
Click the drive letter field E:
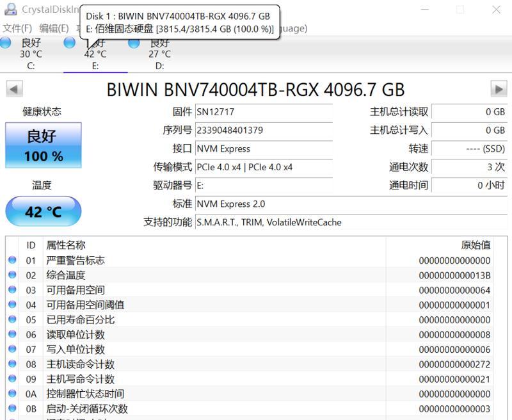(264, 186)
